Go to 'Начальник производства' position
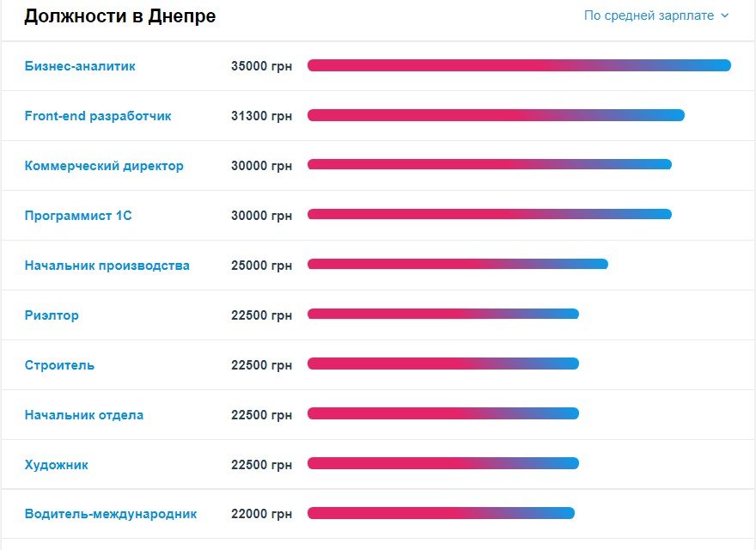The image size is (756, 550). [x=107, y=266]
